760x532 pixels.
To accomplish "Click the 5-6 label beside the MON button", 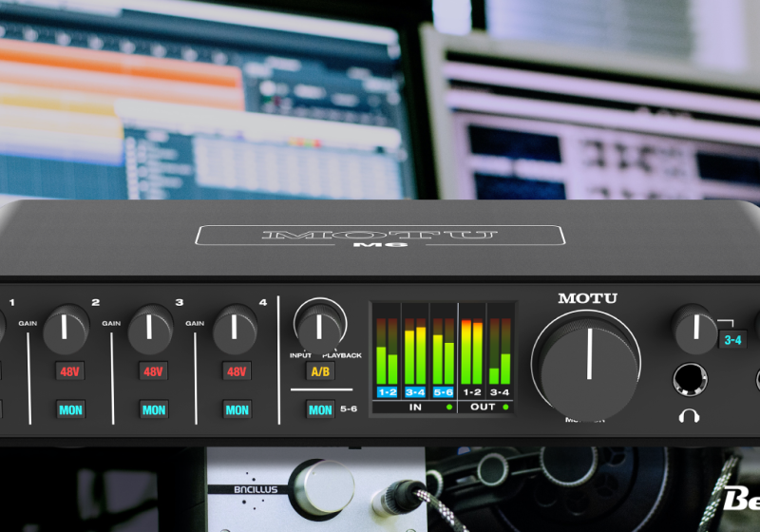I will [349, 408].
